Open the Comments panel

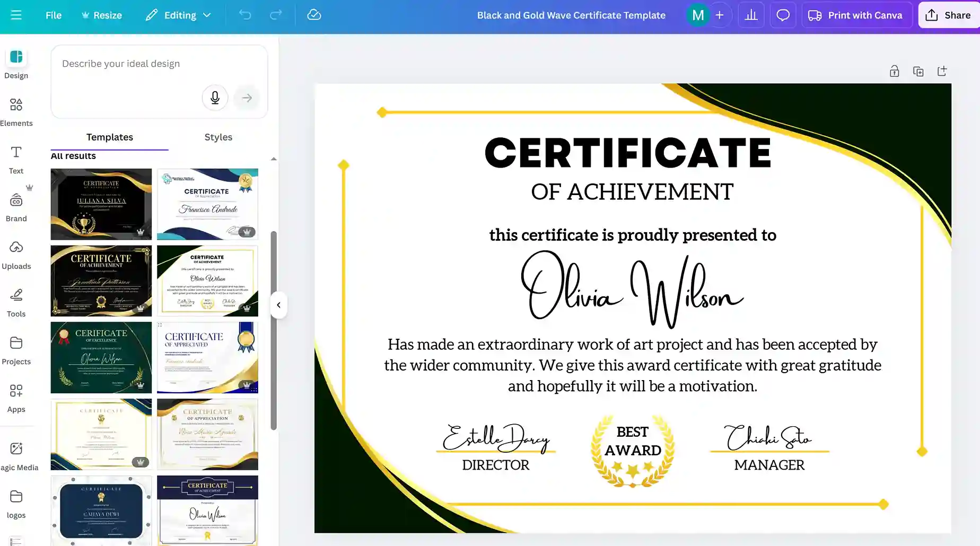783,15
